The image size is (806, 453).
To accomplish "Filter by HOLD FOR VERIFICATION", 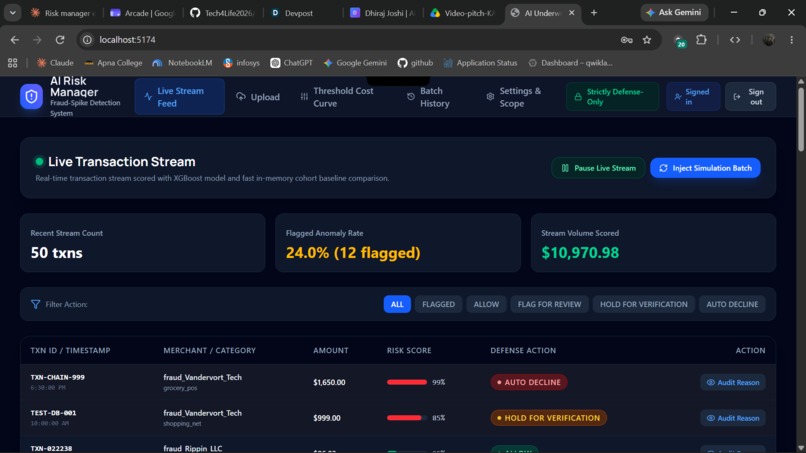I will [x=644, y=304].
